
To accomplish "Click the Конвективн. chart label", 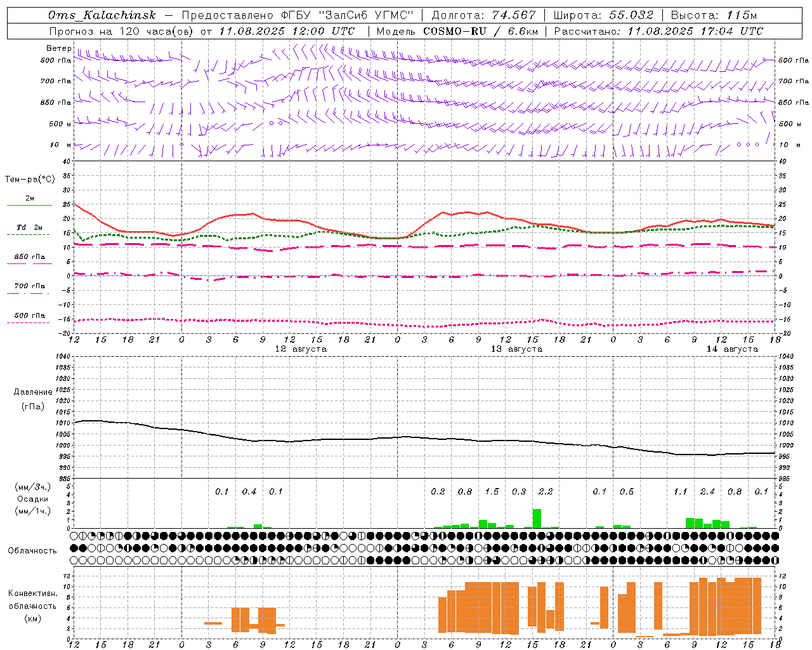I will 32,594.
